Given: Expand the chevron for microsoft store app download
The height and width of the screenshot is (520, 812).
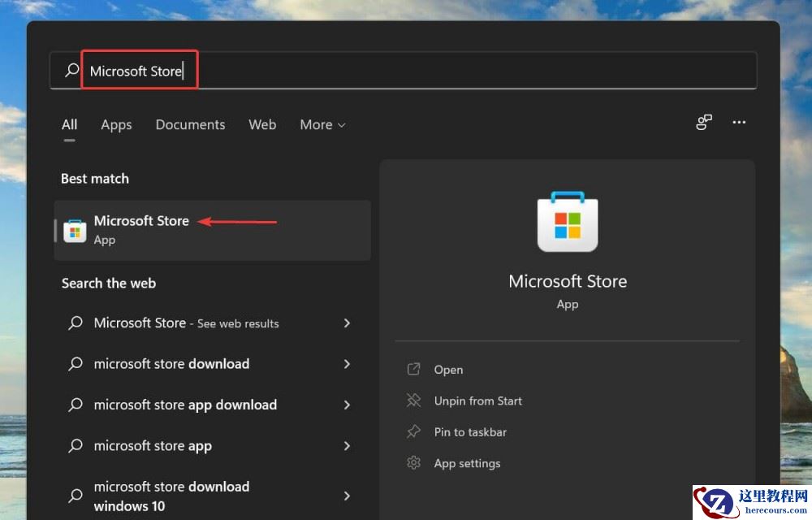Looking at the screenshot, I should pyautogui.click(x=347, y=405).
